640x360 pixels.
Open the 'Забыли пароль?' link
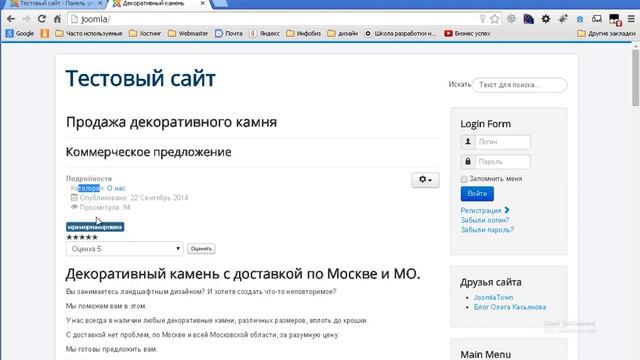(x=487, y=230)
